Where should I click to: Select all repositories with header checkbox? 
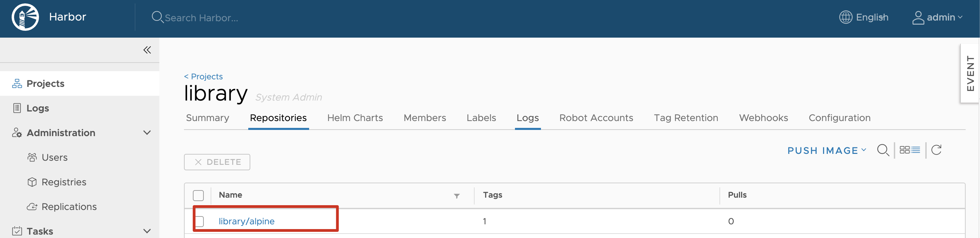pyautogui.click(x=198, y=195)
